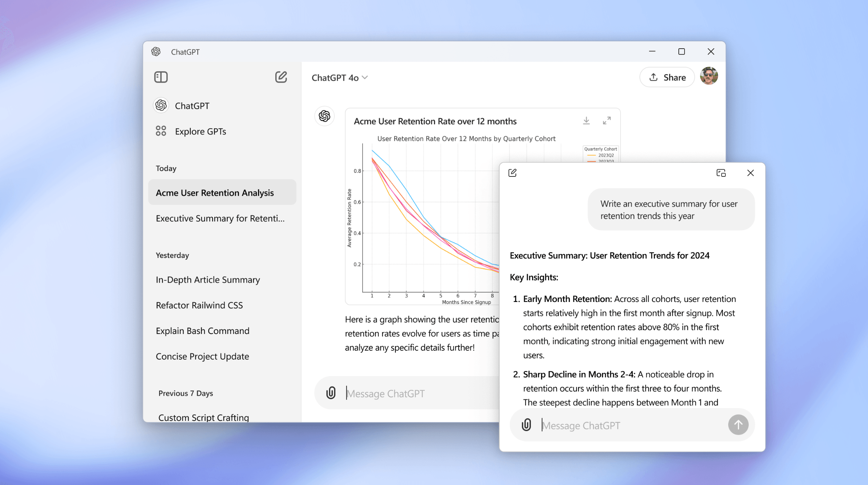Click the ChatGPT compose/edit icon
The image size is (868, 485).
coord(280,76)
